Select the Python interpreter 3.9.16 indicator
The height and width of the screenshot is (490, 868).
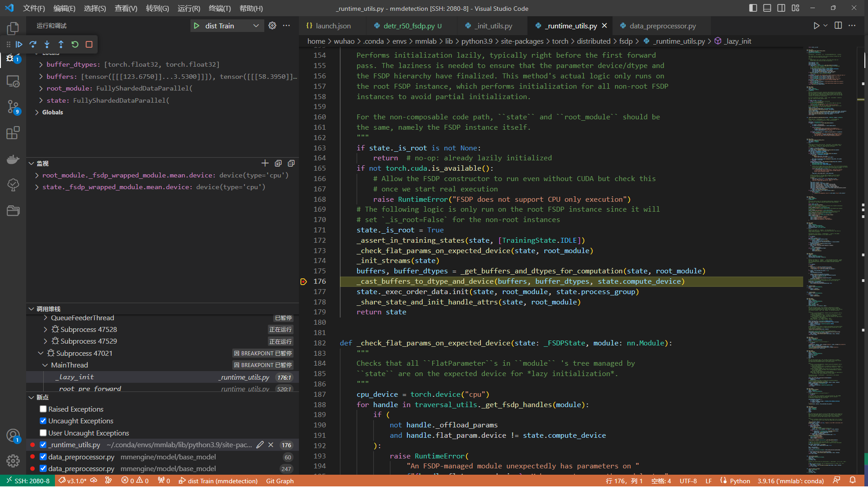(x=791, y=481)
